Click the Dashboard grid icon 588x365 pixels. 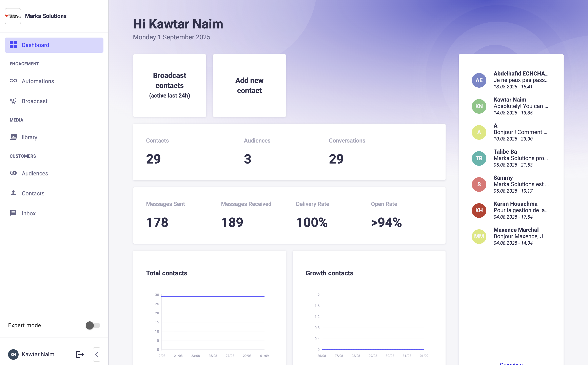(x=13, y=45)
